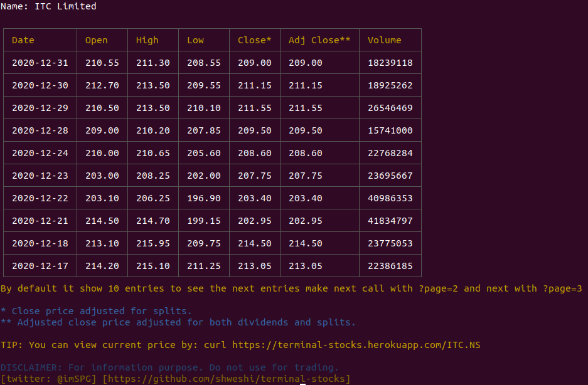Click open price 214.20
The width and height of the screenshot is (588, 385).
click(x=102, y=266)
